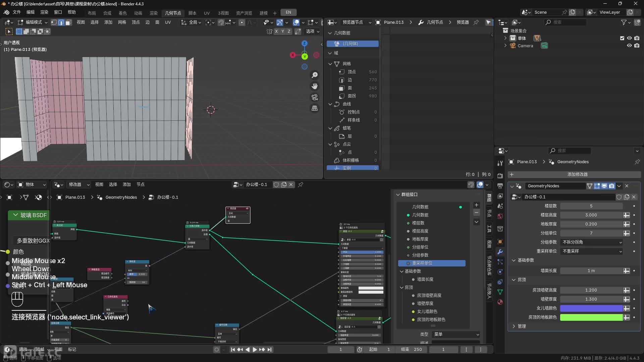The image size is (644, 362).
Task: Click the 楼层高度 3.000 value slider
Action: coord(591,215)
